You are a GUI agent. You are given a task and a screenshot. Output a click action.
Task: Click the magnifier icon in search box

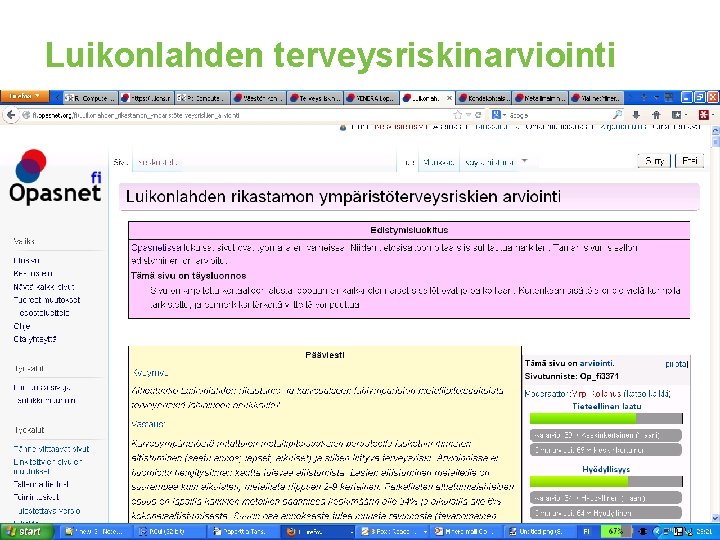pyautogui.click(x=618, y=114)
